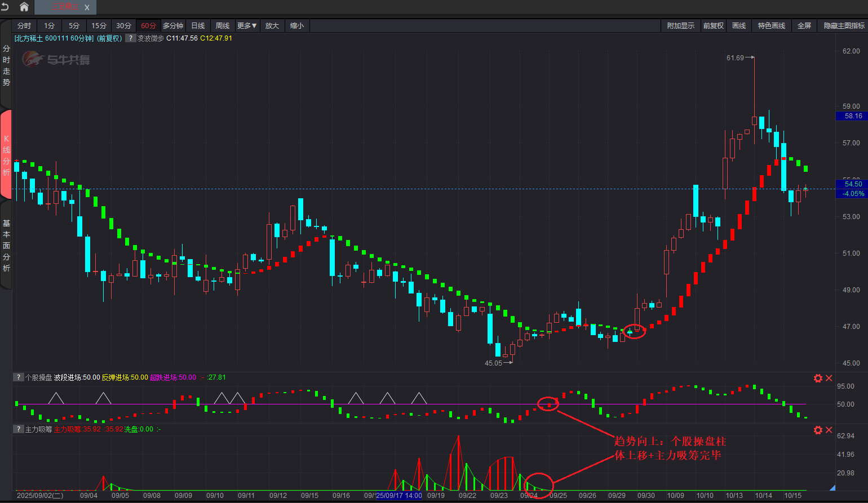Image resolution: width=868 pixels, height=503 pixels.
Task: Go to the home page icon
Action: [x=24, y=7]
